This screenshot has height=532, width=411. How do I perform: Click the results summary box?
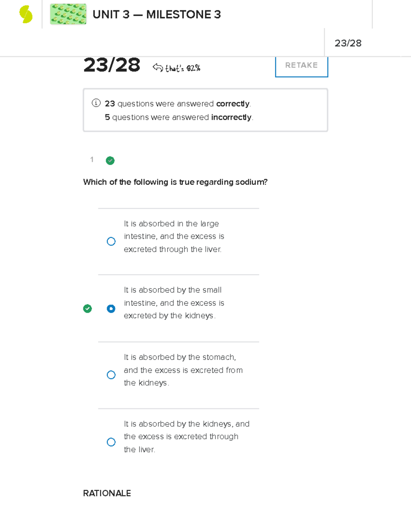pyautogui.click(x=205, y=110)
